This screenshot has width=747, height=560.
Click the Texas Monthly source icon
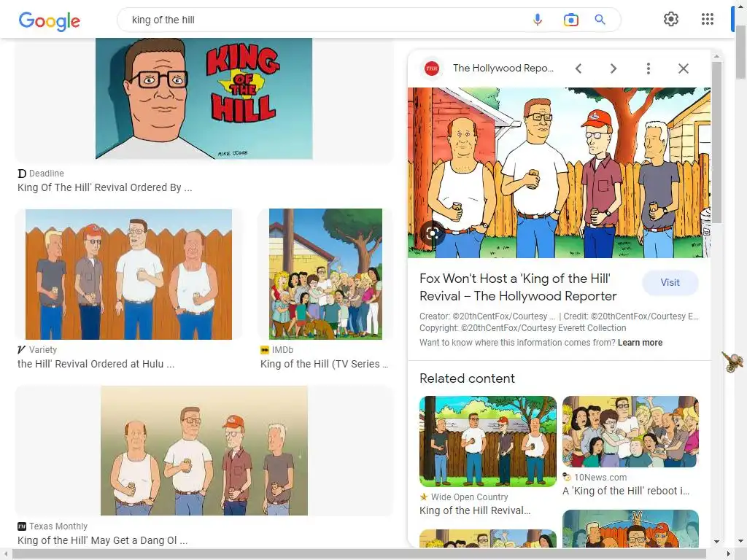click(21, 526)
